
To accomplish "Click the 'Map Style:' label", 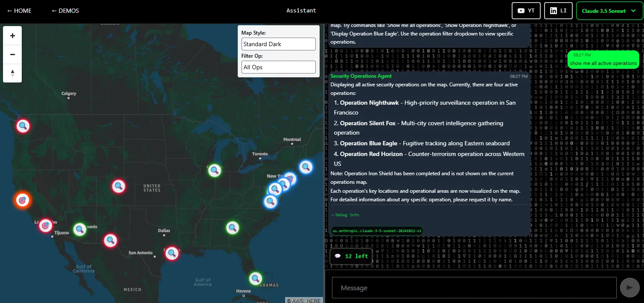I will click(254, 33).
